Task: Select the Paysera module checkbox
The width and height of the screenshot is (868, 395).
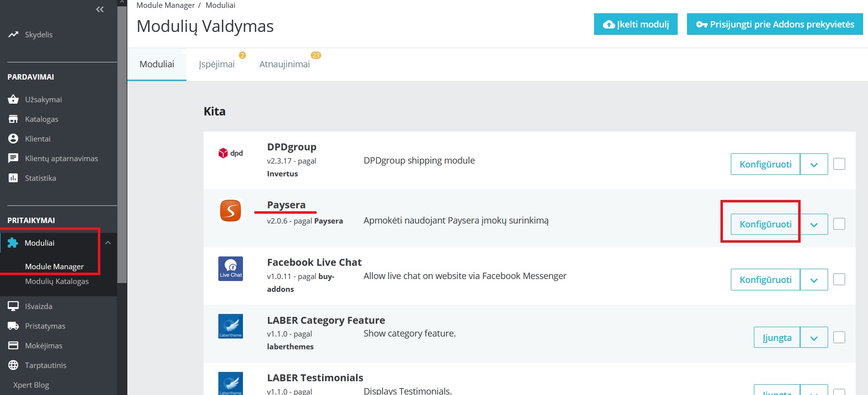Action: click(839, 224)
